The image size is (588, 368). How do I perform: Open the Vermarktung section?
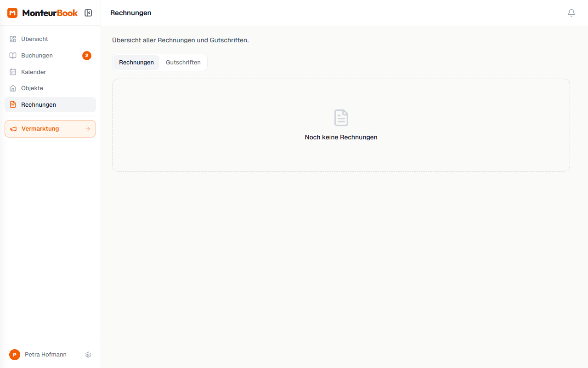(40, 129)
